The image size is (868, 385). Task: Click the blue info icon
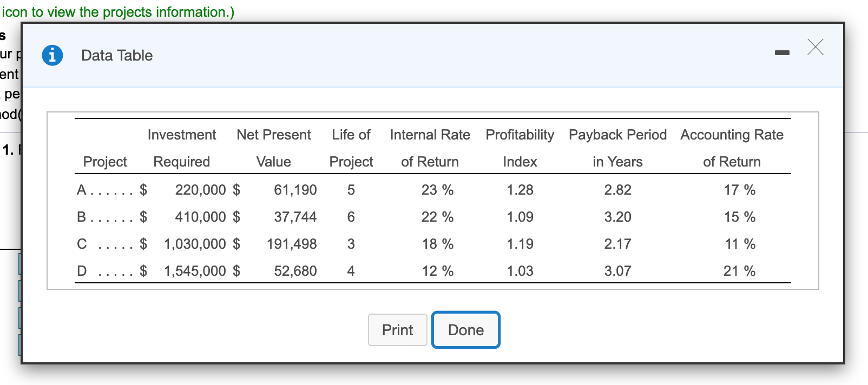[52, 55]
